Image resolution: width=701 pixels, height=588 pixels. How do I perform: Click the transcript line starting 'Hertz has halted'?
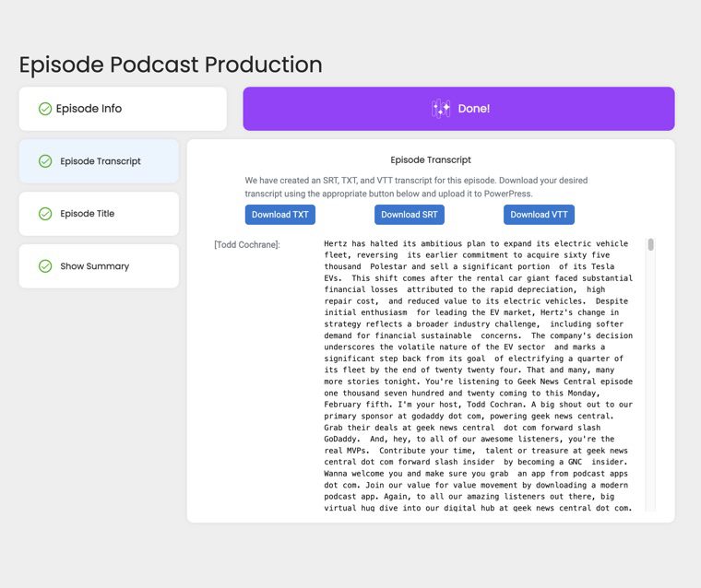(476, 243)
